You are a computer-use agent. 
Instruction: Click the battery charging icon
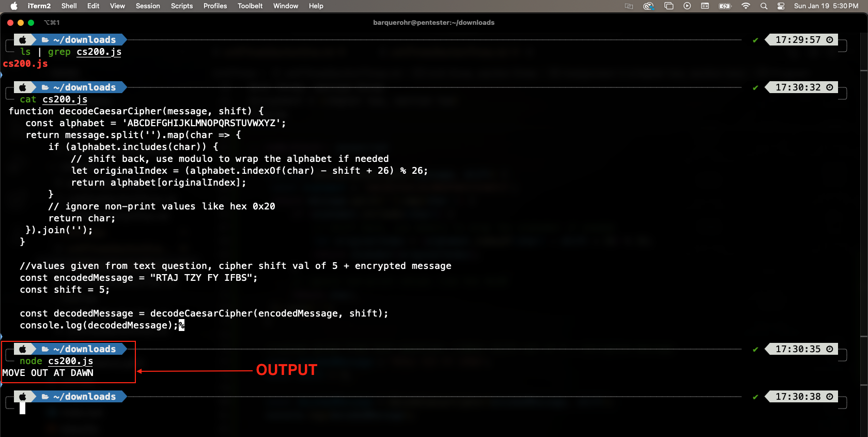[725, 6]
